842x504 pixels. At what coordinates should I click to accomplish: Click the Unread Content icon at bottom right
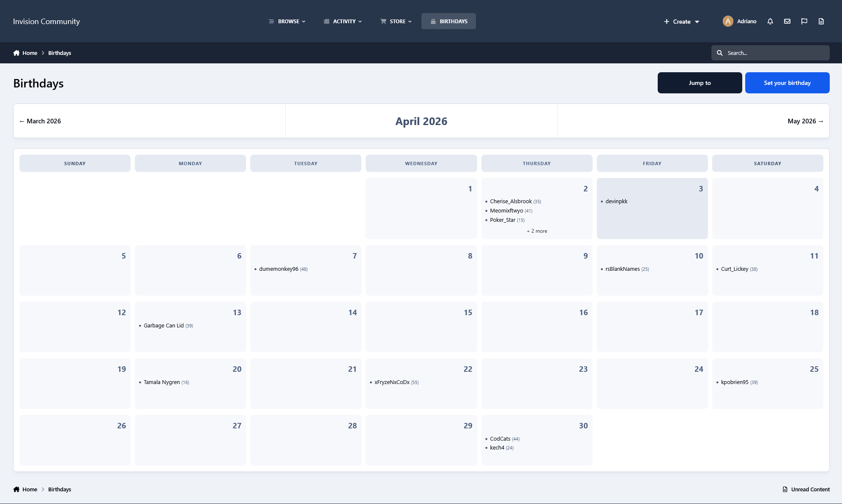point(785,489)
